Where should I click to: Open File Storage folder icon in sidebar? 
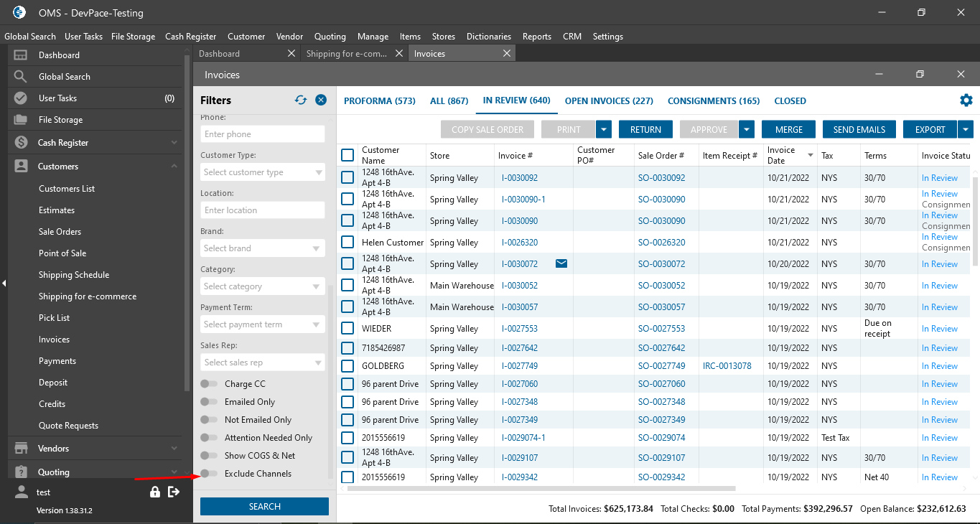tap(21, 120)
